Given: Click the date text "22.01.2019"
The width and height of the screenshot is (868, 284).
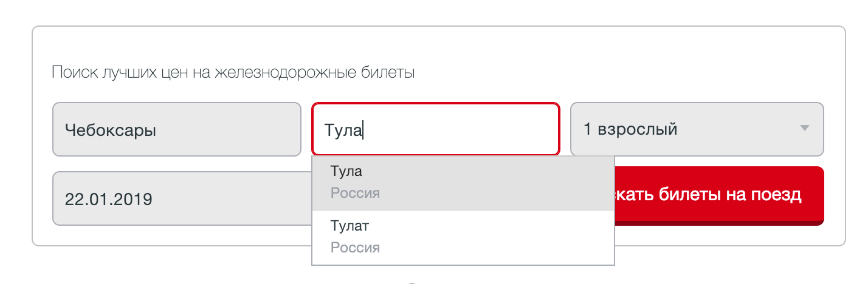Looking at the screenshot, I should tap(109, 199).
